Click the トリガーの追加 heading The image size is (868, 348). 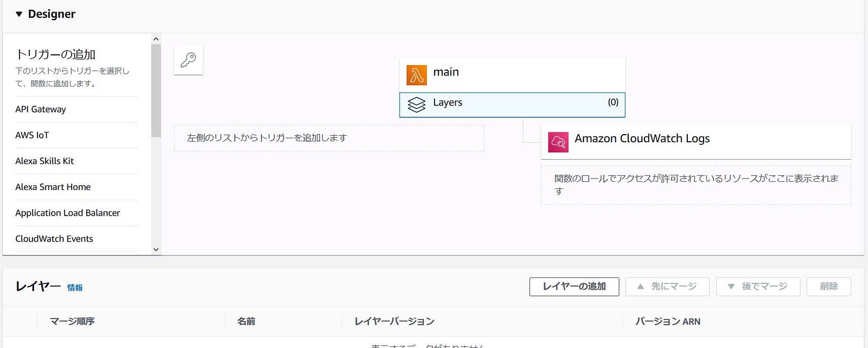(55, 54)
